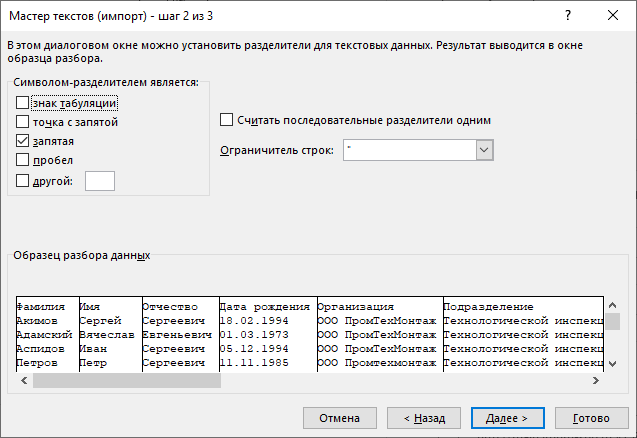Click the preview's vertical scroll-up arrow

point(612,304)
